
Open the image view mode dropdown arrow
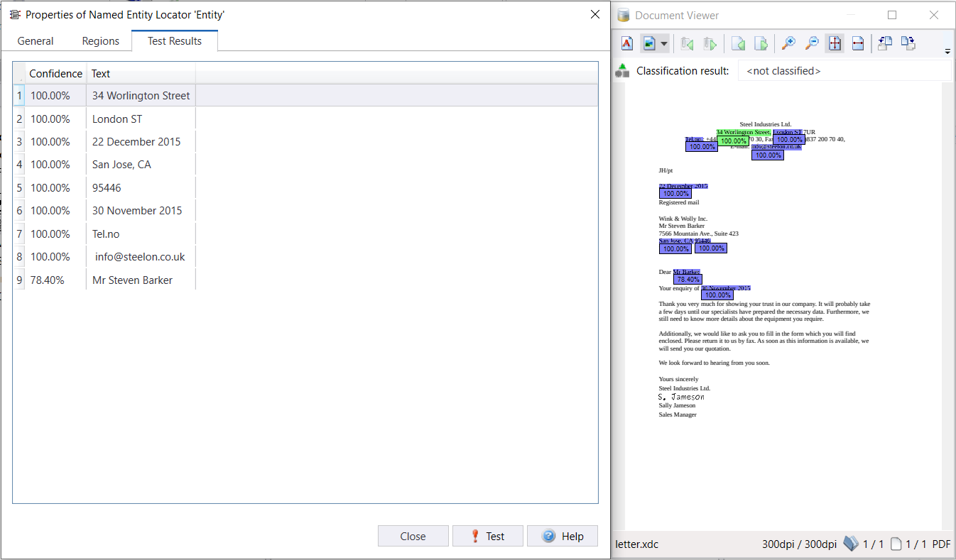[x=664, y=44]
